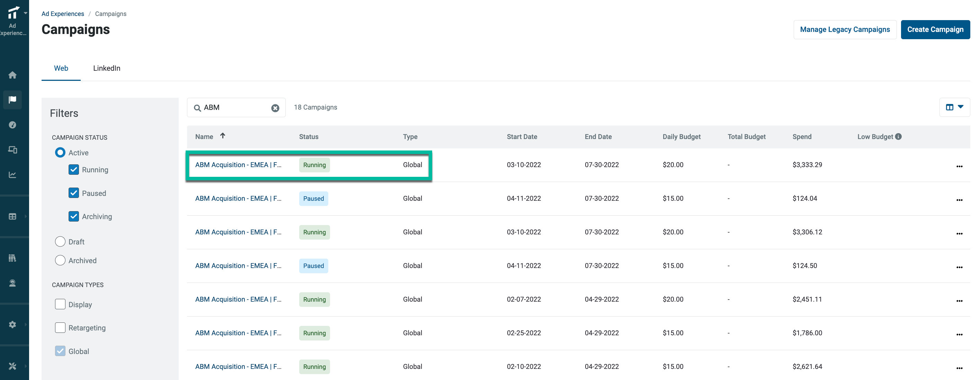Expand the app switcher caret beside logo
The height and width of the screenshot is (380, 980).
[26, 12]
